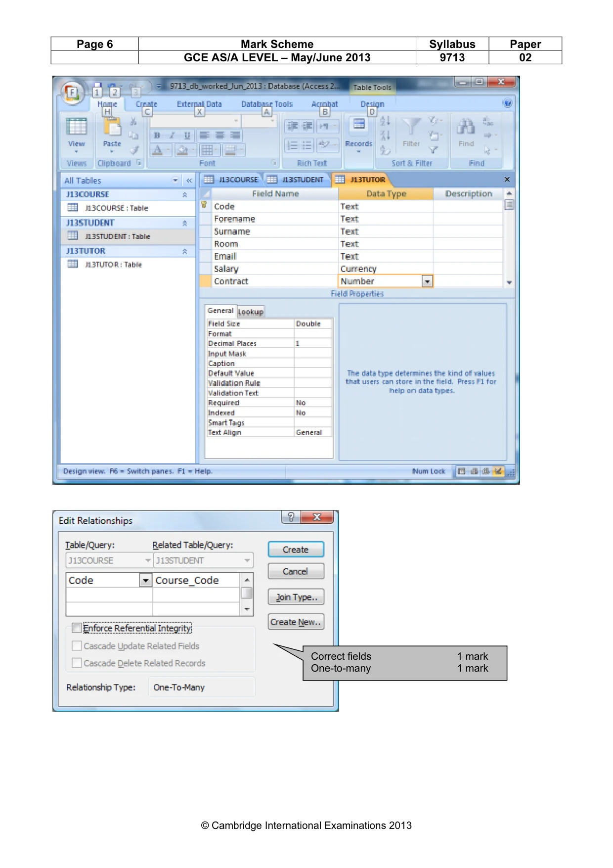Click the Cut scissors icon
Viewport: 613px width, 868px height.
[x=133, y=122]
